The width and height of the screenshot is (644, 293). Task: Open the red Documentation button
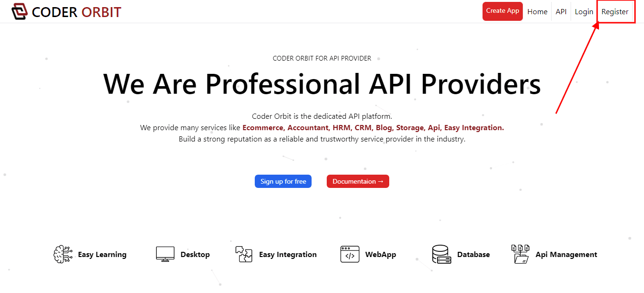[358, 181]
